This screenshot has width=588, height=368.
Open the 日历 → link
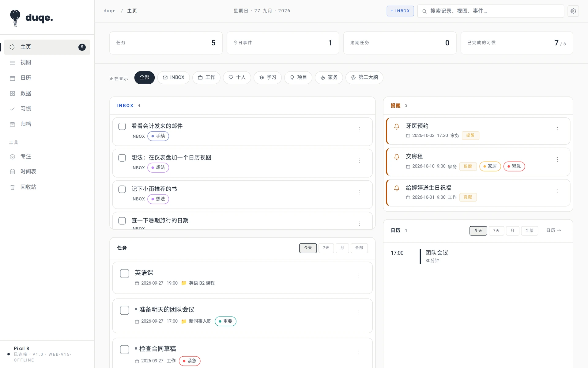[554, 231]
